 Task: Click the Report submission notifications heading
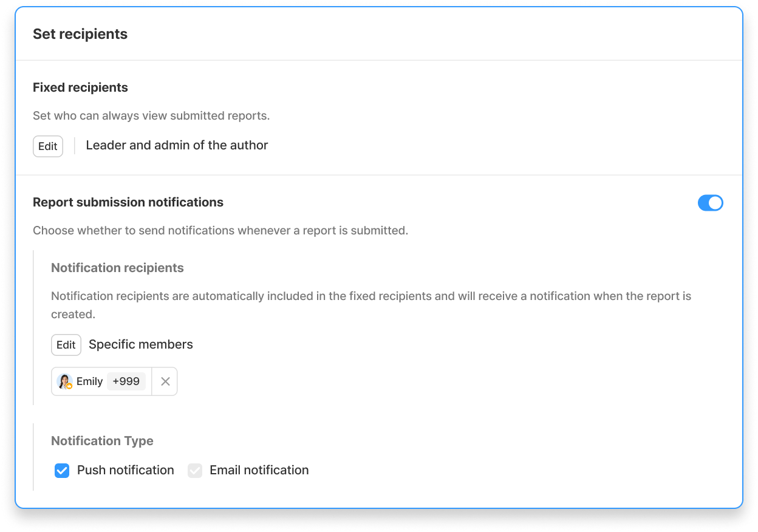coord(128,202)
